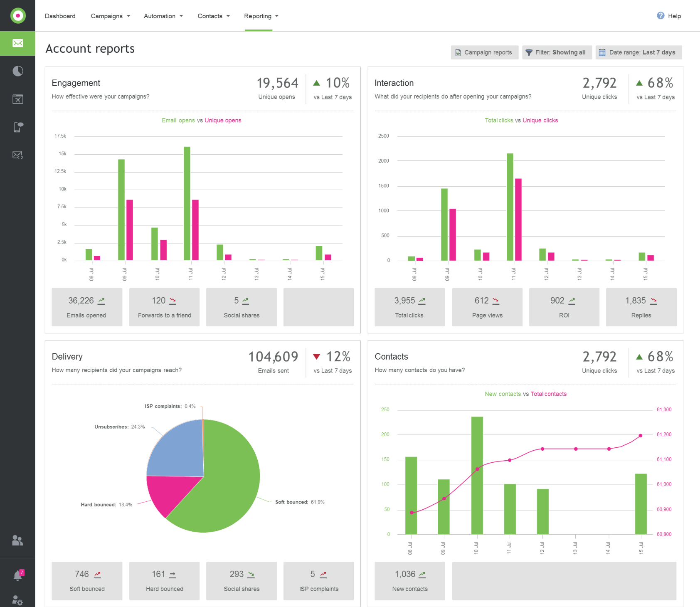Select the New contacts stat tile
The width and height of the screenshot is (700, 607).
409,581
